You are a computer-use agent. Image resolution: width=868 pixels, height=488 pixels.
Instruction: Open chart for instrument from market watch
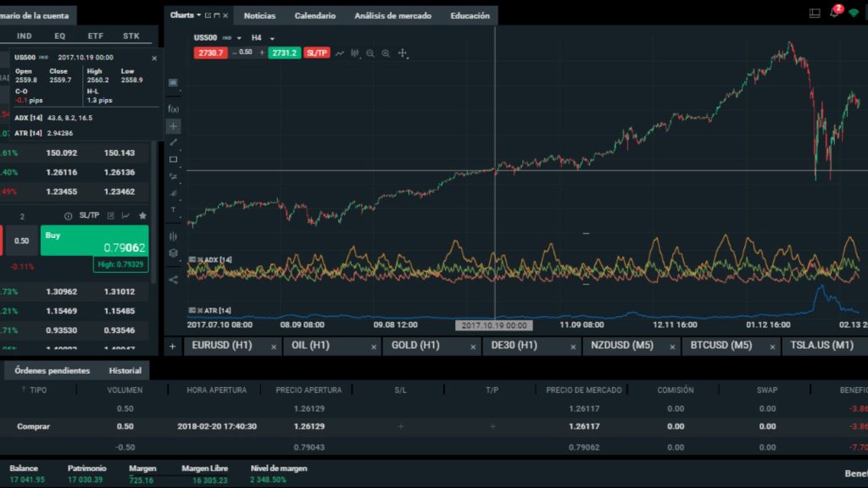125,216
